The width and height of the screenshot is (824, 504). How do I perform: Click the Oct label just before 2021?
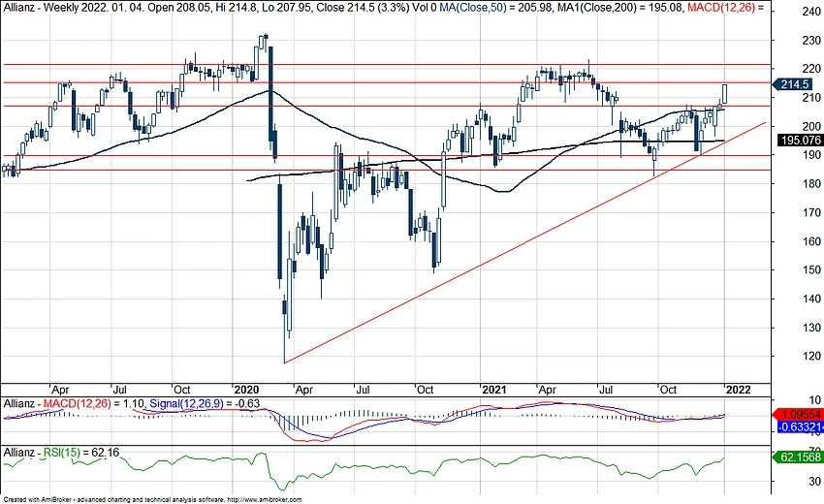click(x=425, y=390)
